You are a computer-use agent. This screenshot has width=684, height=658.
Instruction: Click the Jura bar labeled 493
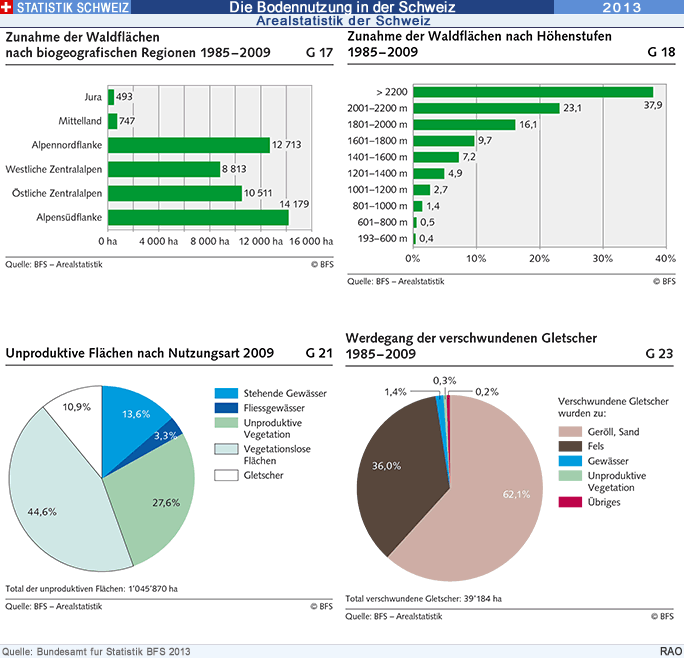point(111,97)
